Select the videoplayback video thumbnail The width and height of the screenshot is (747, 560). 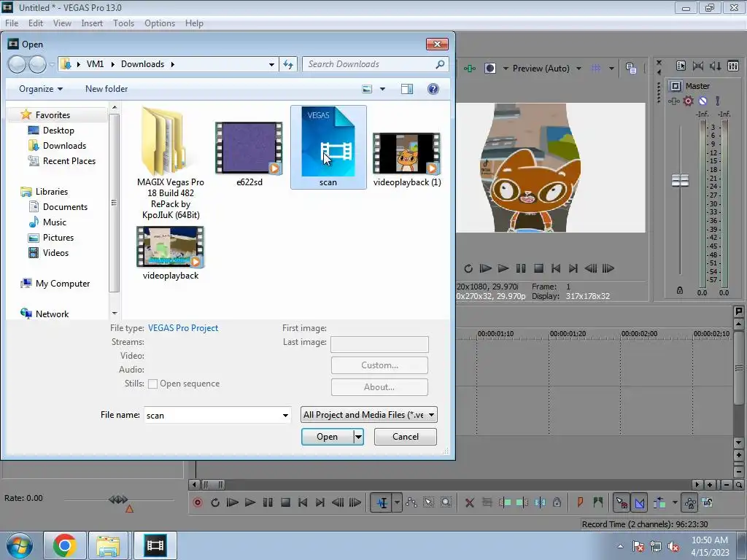point(171,247)
